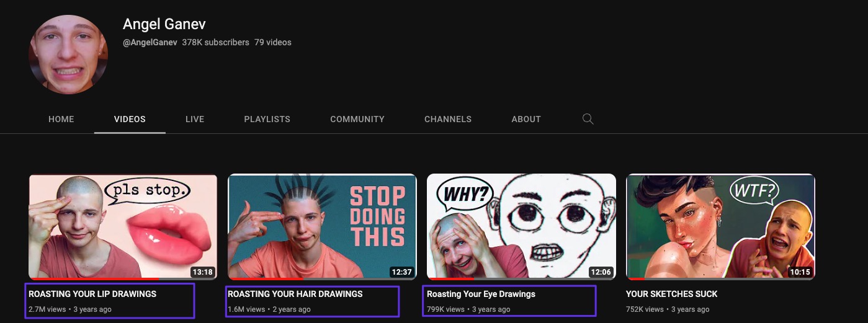Open the 'WTF?' sketches thumbnail
Viewport: 868px width, 323px height.
point(720,226)
